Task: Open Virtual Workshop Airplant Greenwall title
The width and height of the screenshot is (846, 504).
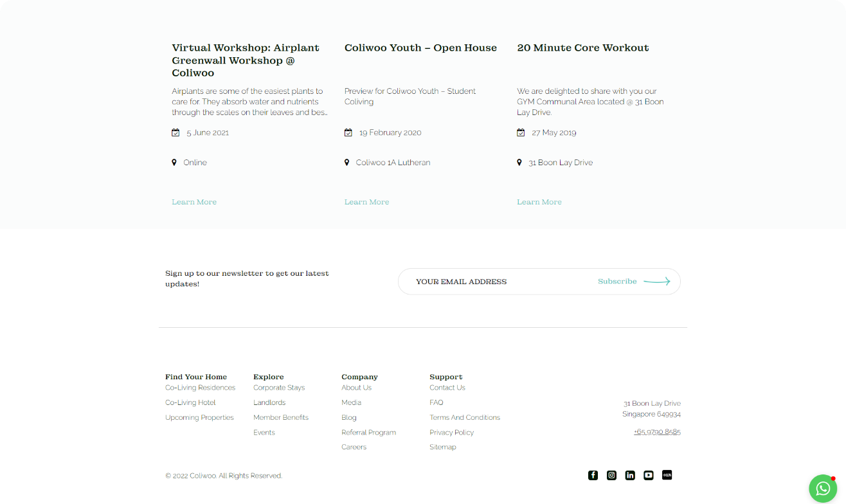Action: (x=246, y=60)
